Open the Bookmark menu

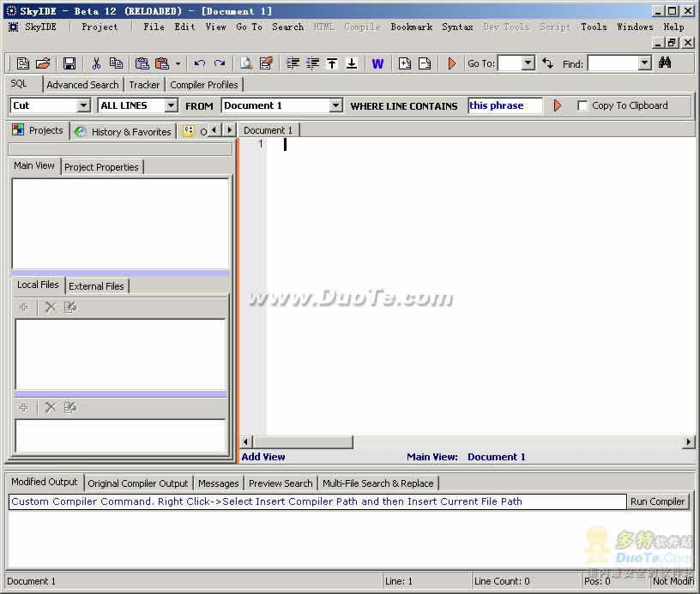click(411, 27)
